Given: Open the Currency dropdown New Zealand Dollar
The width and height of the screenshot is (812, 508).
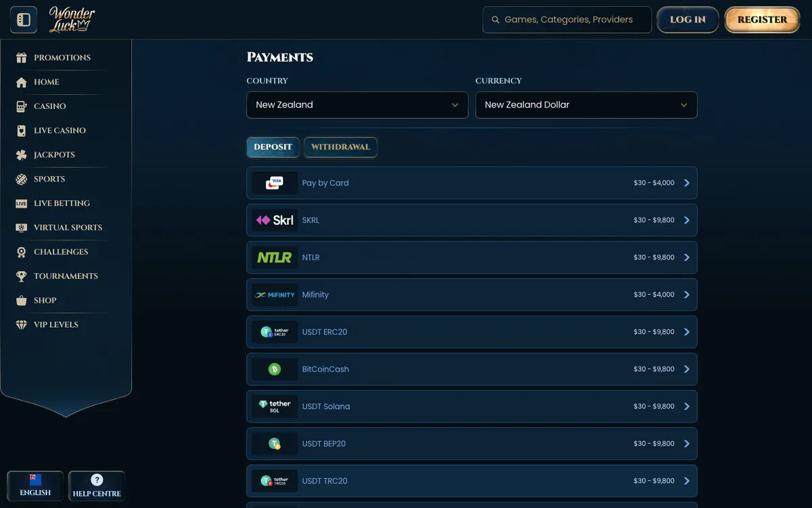Looking at the screenshot, I should tap(586, 105).
